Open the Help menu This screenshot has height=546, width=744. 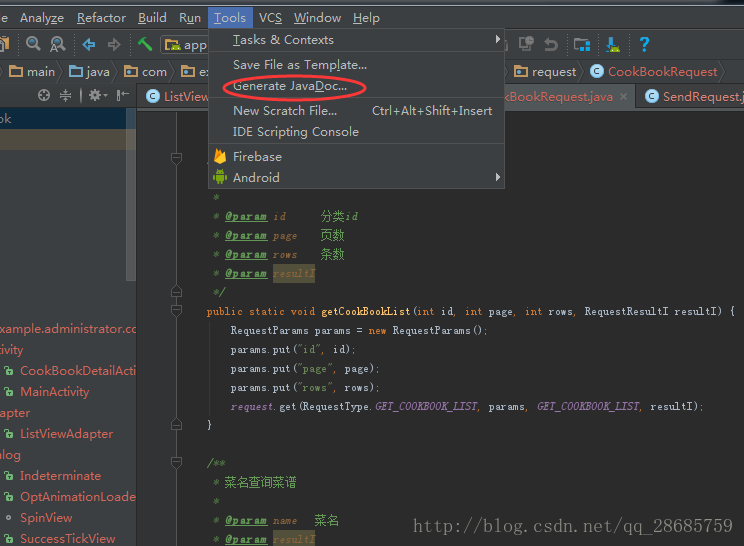click(366, 18)
